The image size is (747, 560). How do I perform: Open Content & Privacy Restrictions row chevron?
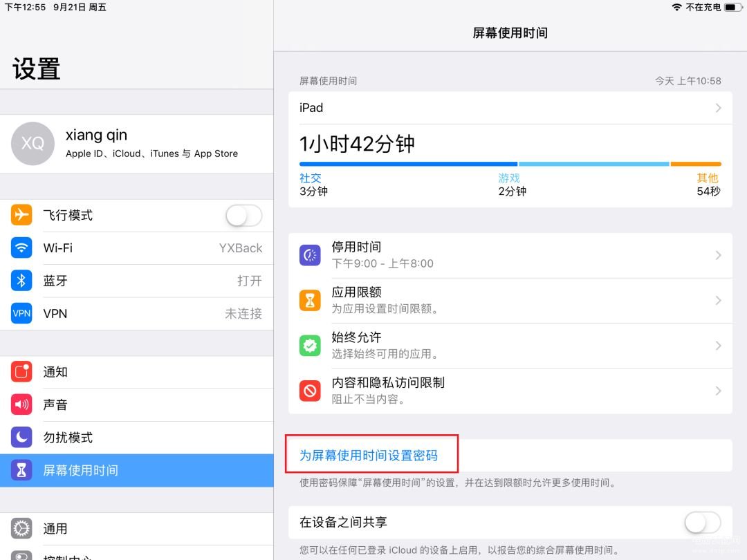coord(718,391)
